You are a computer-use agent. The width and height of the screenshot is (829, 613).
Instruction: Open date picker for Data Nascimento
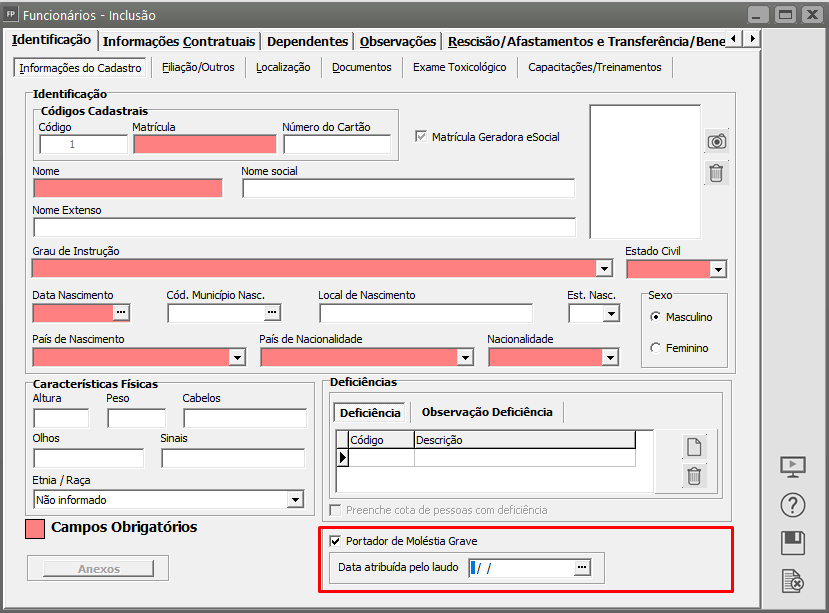122,313
